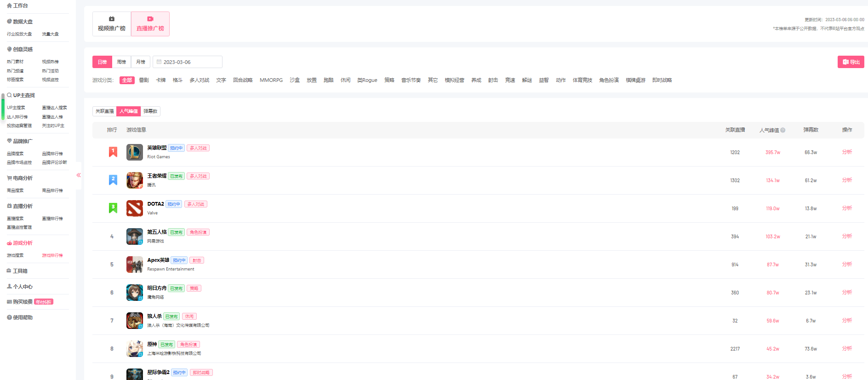
Task: Click the 游戏分析 gamepad icon
Action: coord(9,243)
